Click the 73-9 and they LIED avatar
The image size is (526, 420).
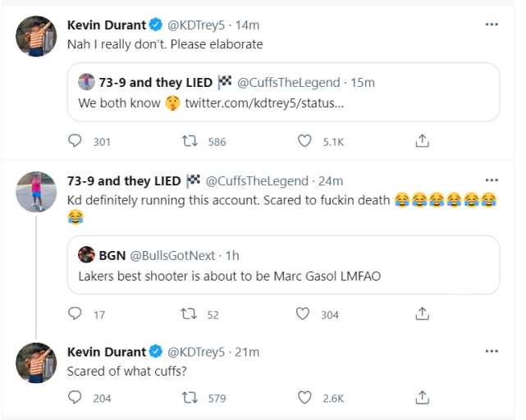pyautogui.click(x=36, y=193)
